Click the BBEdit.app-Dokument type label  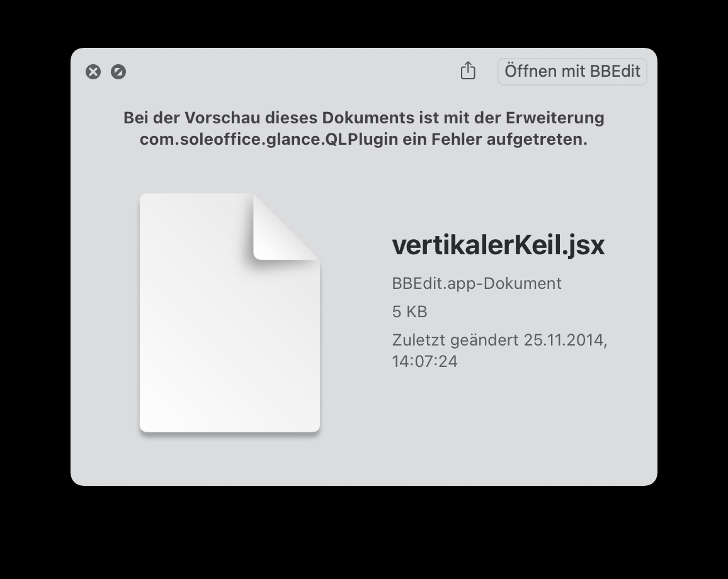coord(477,283)
